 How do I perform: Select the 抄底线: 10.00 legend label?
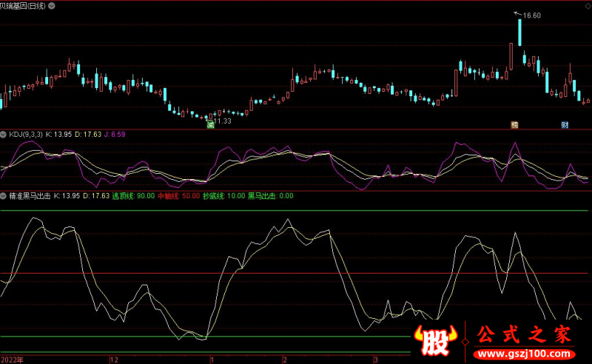tap(224, 196)
